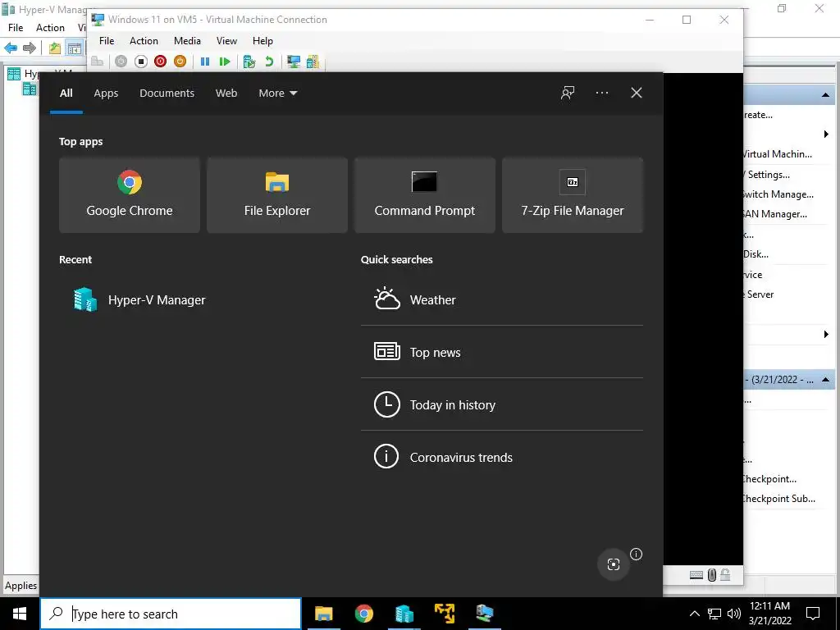Screen dimensions: 840x630
Task: Click the Enhanced Session icon in VM toolbar
Action: pyautogui.click(x=294, y=62)
